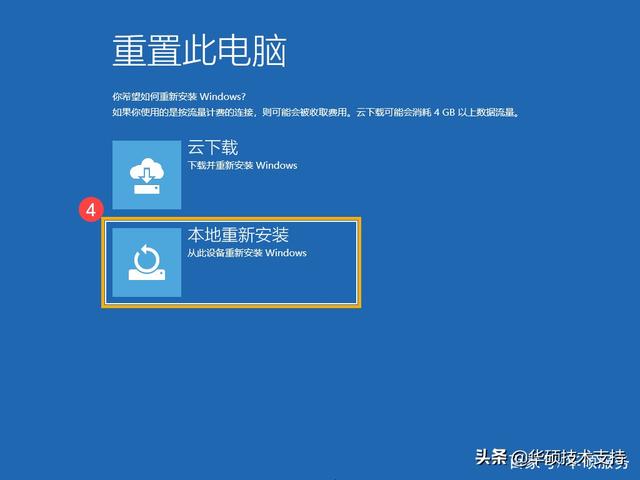
Task: Choose the 云下载 option title
Action: click(x=213, y=147)
